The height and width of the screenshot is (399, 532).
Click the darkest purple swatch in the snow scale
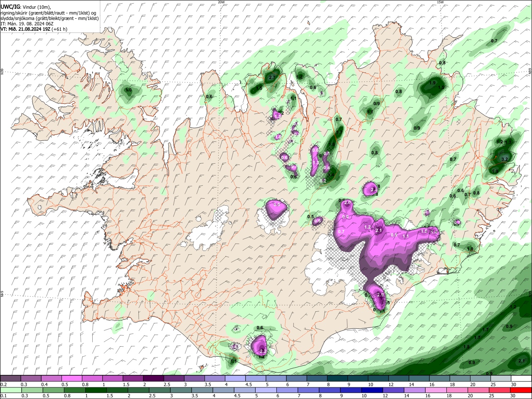[x=153, y=379]
